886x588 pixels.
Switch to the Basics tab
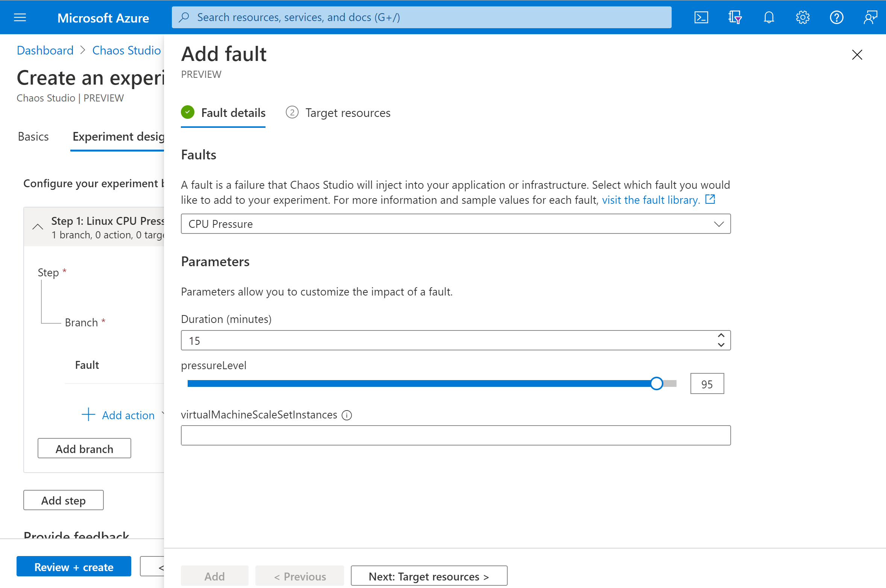click(x=33, y=136)
